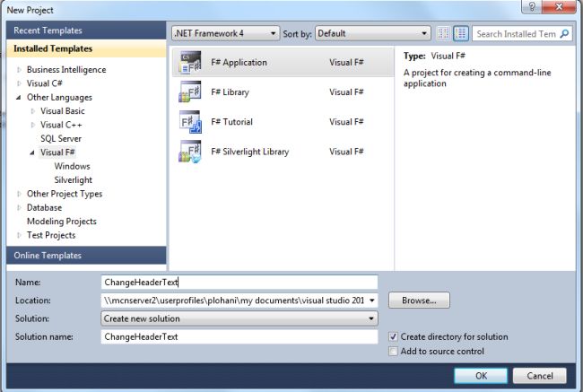Screen dimensions: 583x392
Task: Open the Solution 'Create new solution' dropdown
Action: pyautogui.click(x=239, y=318)
